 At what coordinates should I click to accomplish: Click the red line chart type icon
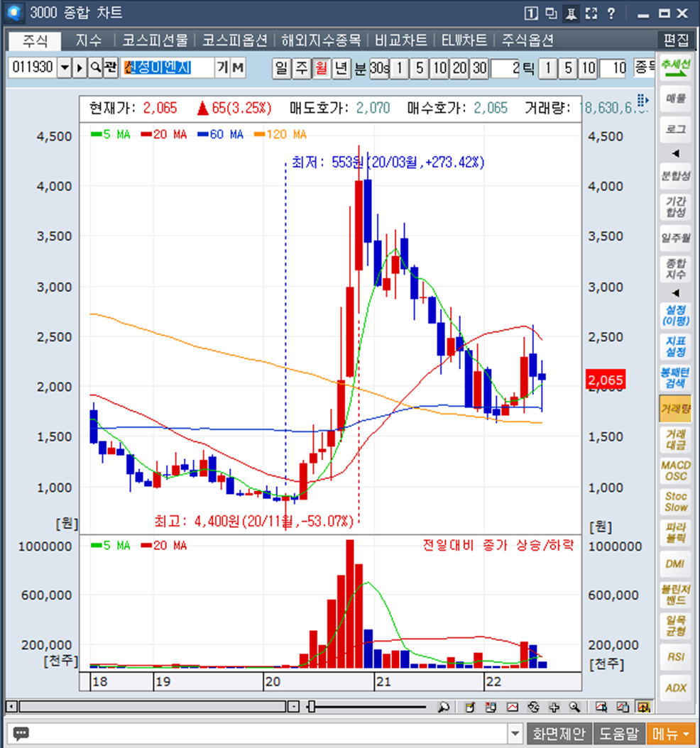(512, 707)
